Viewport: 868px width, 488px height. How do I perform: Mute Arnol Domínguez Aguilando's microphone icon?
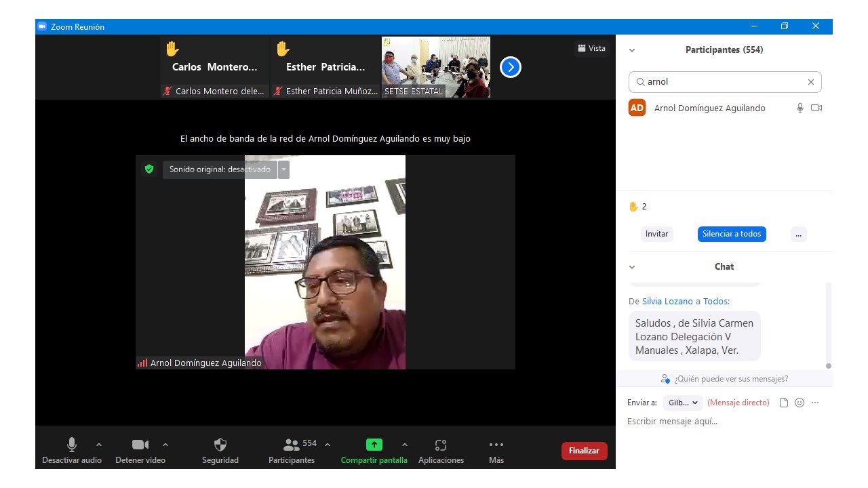(x=800, y=108)
